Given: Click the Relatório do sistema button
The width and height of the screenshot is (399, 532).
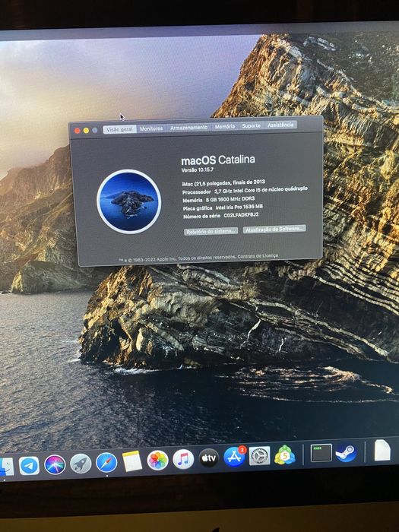Looking at the screenshot, I should pos(211,231).
